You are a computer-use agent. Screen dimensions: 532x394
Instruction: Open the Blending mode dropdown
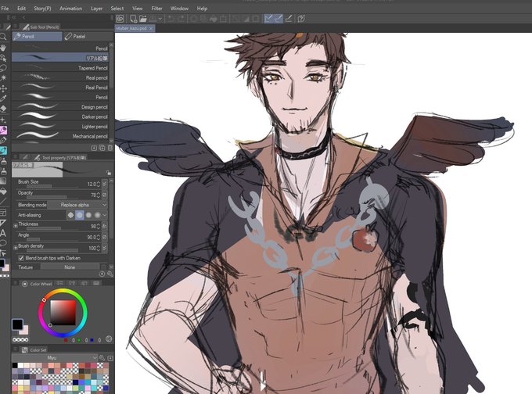click(77, 205)
